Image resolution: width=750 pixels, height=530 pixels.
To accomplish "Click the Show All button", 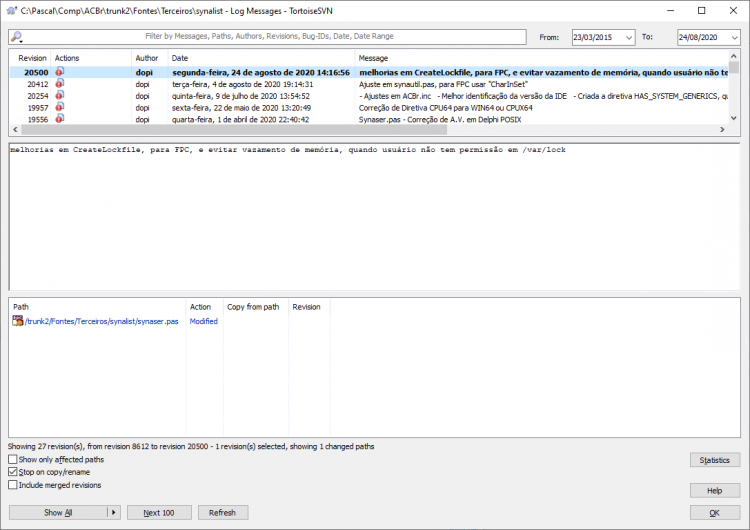I will click(58, 512).
